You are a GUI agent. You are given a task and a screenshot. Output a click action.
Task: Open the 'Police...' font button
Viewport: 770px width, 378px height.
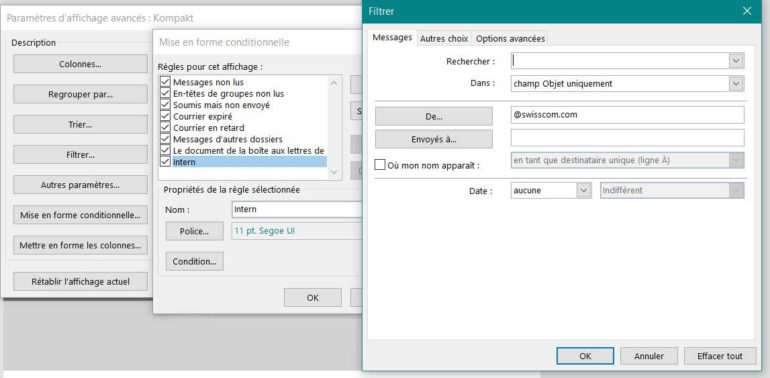coord(194,231)
